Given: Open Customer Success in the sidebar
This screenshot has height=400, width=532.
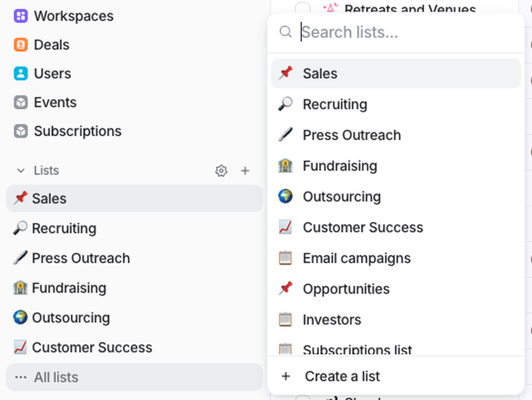Looking at the screenshot, I should click(92, 347).
